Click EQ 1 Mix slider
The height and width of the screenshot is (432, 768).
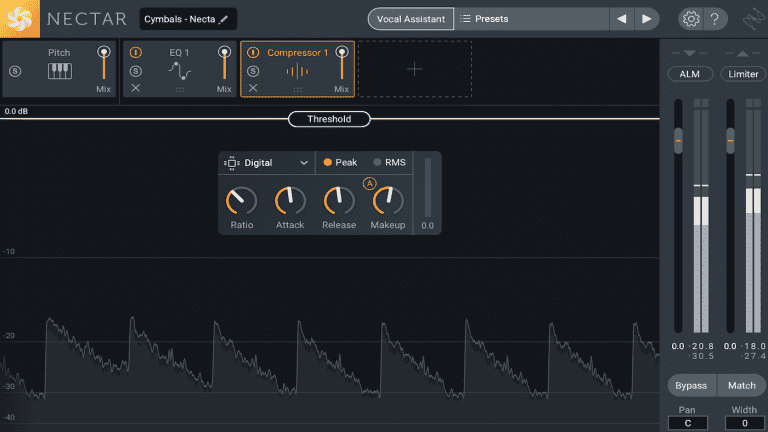pos(224,64)
